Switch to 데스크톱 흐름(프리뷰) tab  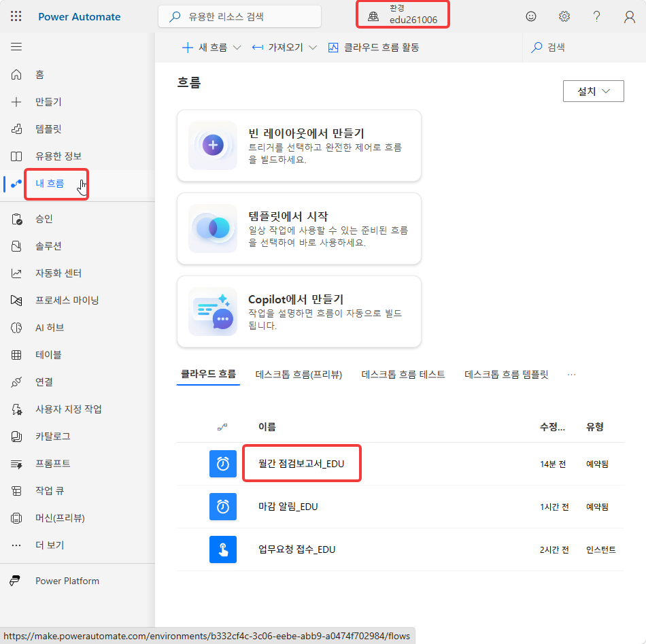coord(299,374)
